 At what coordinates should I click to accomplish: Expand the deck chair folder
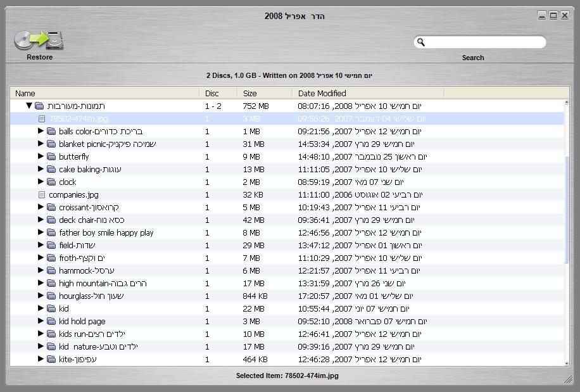[x=41, y=220]
